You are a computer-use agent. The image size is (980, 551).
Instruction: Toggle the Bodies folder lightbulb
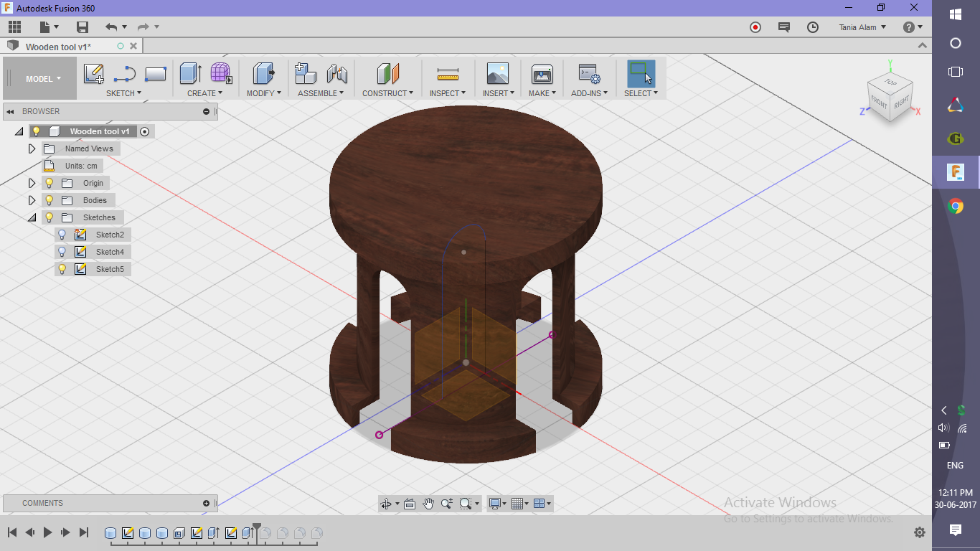[50, 200]
